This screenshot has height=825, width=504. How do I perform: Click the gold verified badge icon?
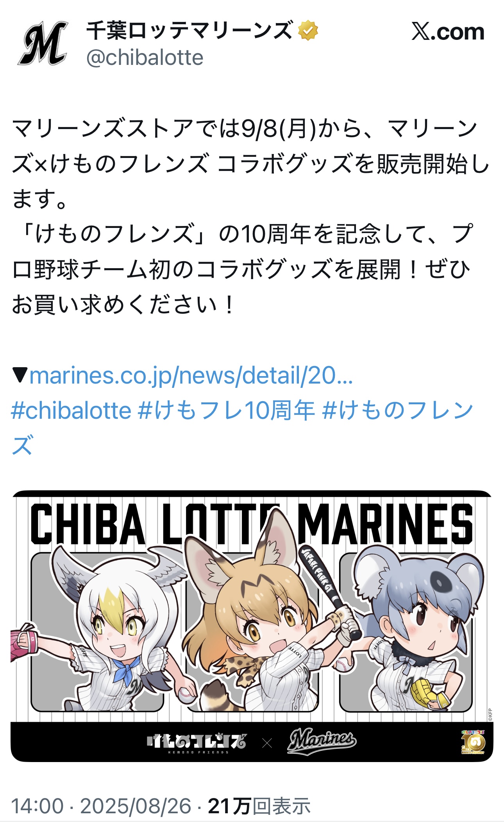308,30
